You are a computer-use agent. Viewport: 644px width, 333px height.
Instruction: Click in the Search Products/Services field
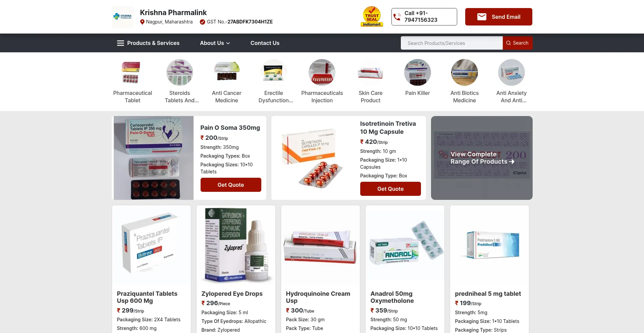point(452,43)
